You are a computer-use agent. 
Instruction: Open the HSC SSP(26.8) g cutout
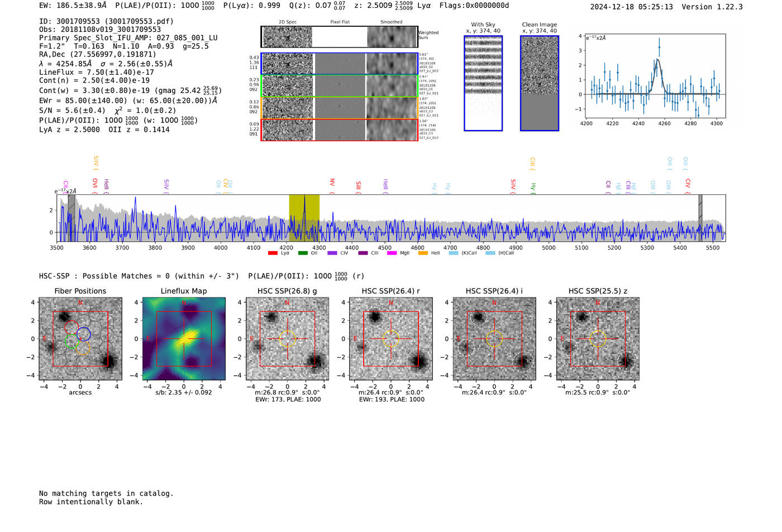288,339
